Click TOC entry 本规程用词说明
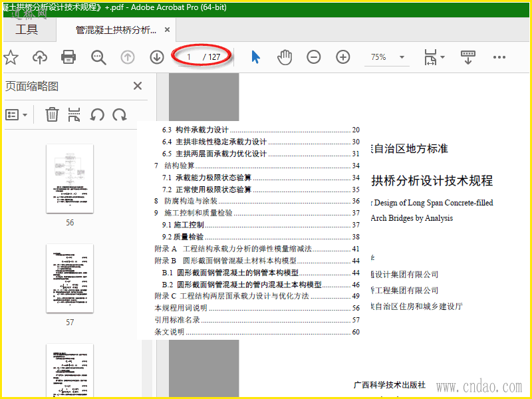 (257, 308)
